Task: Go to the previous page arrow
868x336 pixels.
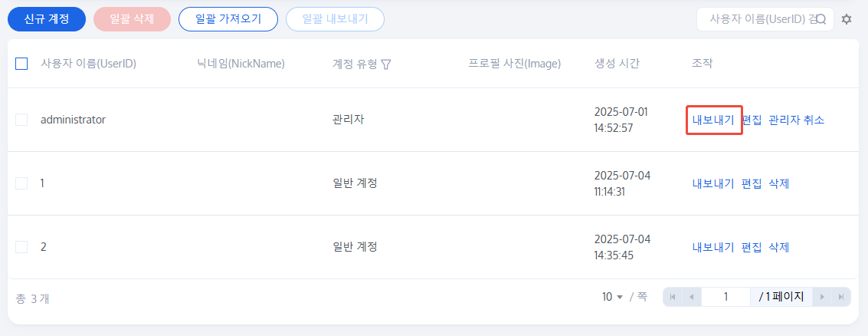Action: tap(691, 297)
